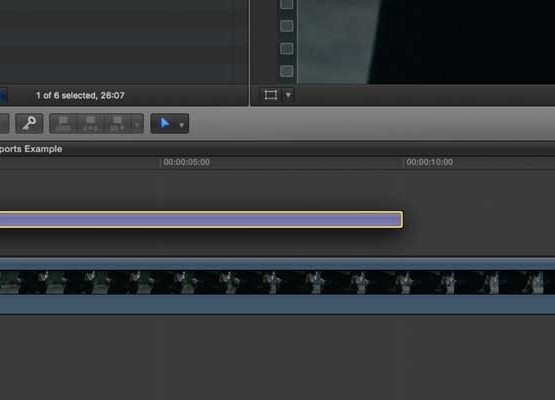Open the Keyword Editor key icon
Viewport: 555px width, 400px height.
tap(29, 124)
